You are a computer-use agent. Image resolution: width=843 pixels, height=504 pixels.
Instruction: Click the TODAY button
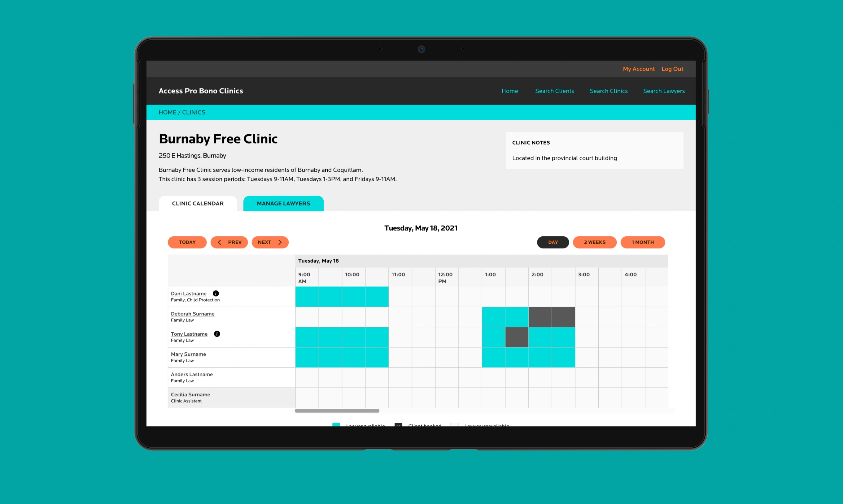click(x=187, y=242)
